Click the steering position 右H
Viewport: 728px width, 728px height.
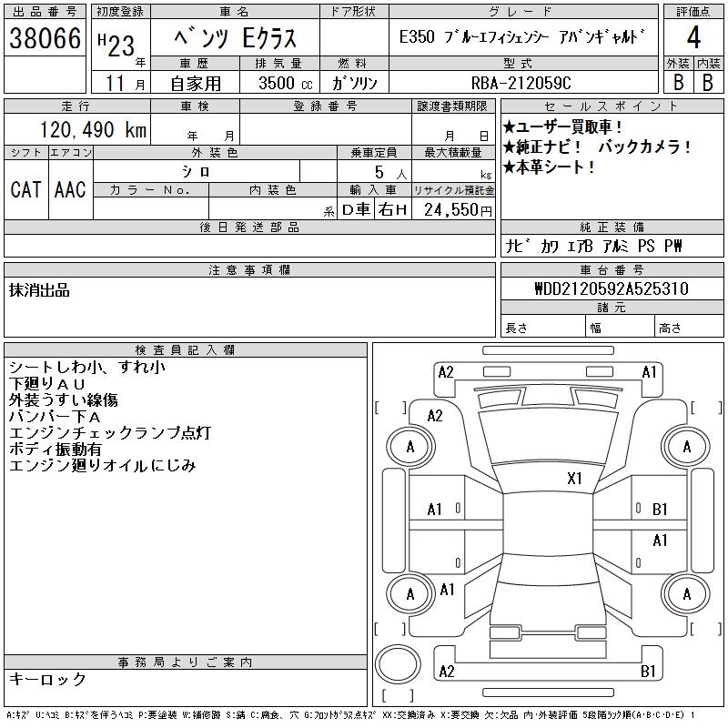click(x=392, y=210)
